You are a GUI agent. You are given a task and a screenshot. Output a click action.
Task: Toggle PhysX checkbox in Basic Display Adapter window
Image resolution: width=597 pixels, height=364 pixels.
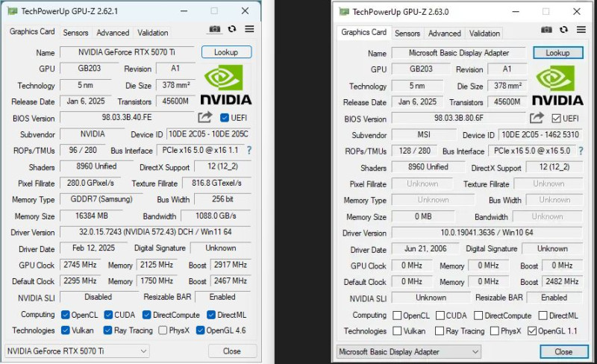(x=495, y=331)
